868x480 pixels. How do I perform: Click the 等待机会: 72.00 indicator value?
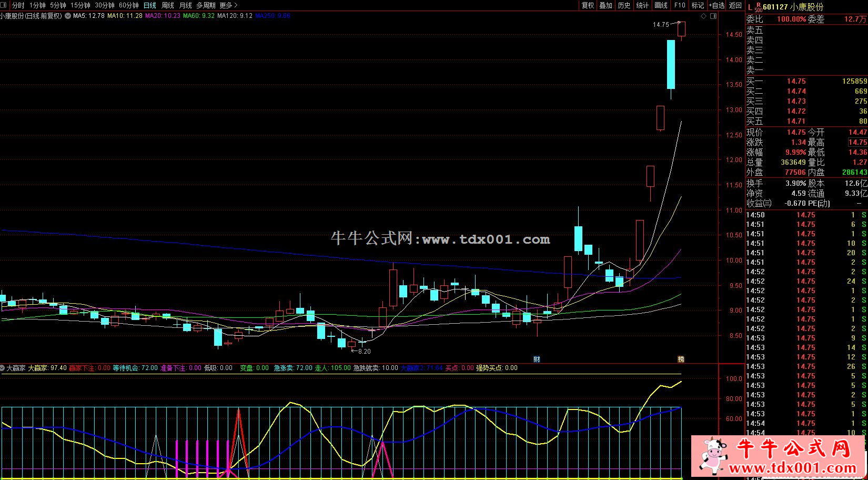135,368
